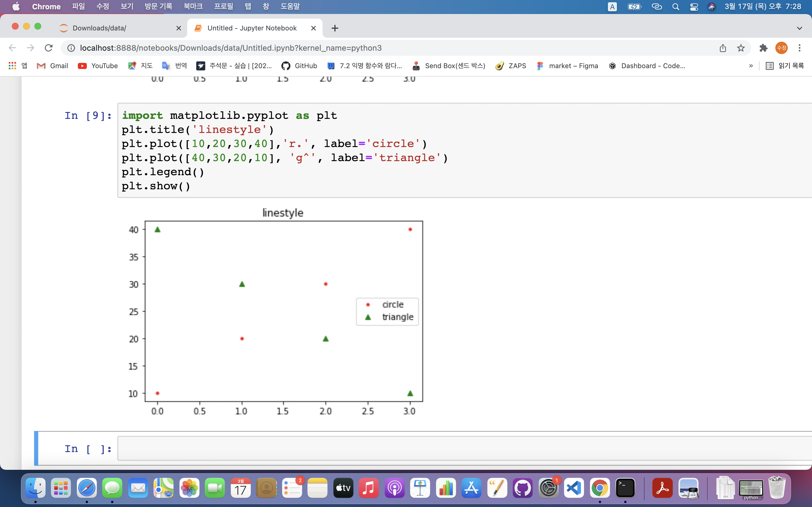Click the share page icon in address bar
This screenshot has height=507, width=812.
pyautogui.click(x=723, y=48)
